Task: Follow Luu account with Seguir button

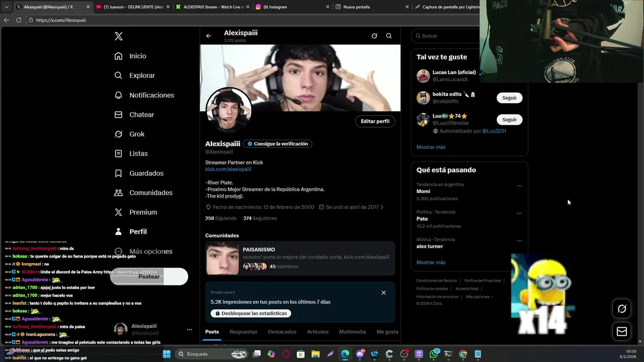Action: [x=509, y=120]
